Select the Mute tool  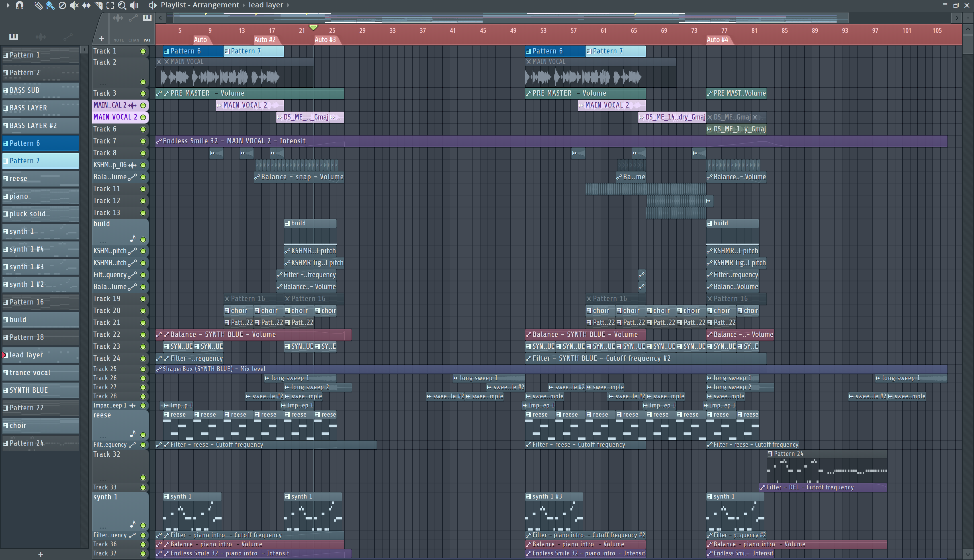pyautogui.click(x=74, y=5)
